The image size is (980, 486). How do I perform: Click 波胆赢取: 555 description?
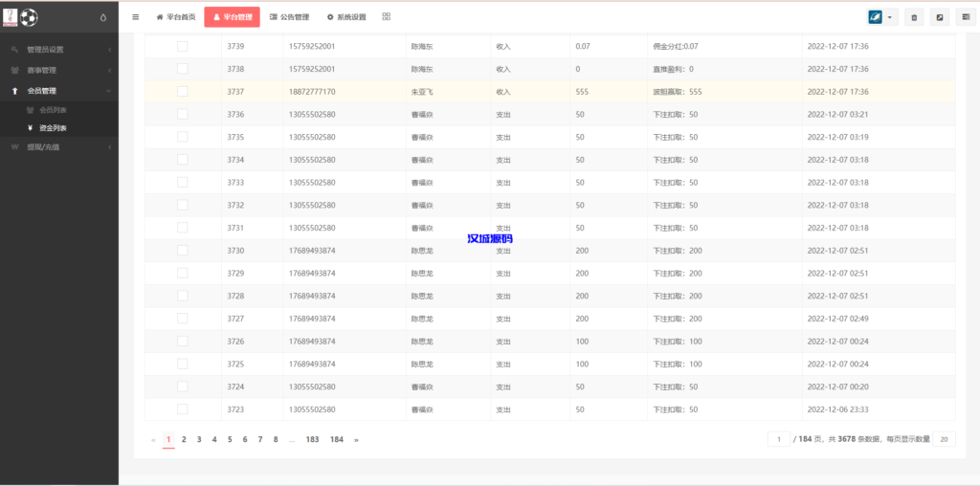pos(677,92)
